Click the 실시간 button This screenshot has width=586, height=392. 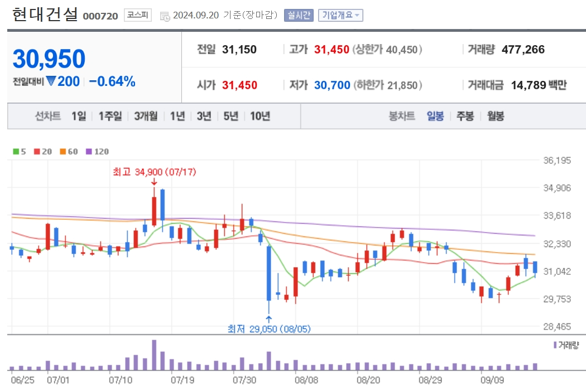point(299,15)
